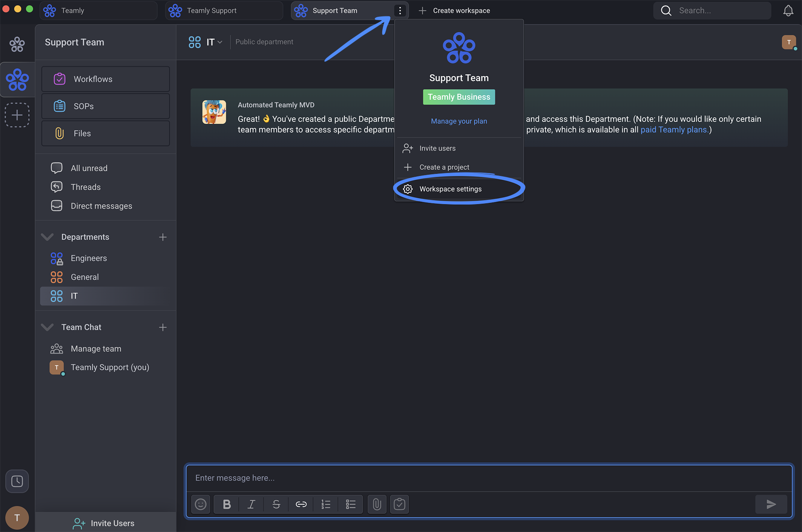Select the IT department in sidebar

point(105,296)
